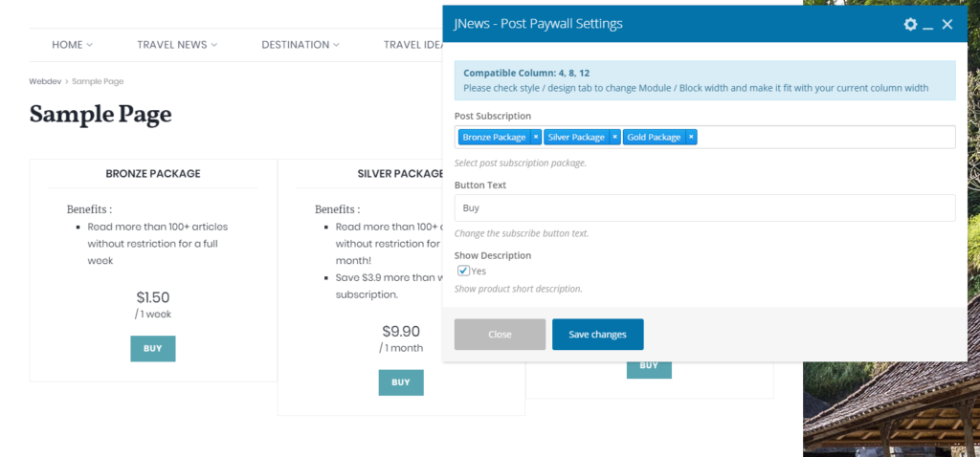The width and height of the screenshot is (980, 457).
Task: Click empty area of Post Subscription field
Action: click(823, 137)
